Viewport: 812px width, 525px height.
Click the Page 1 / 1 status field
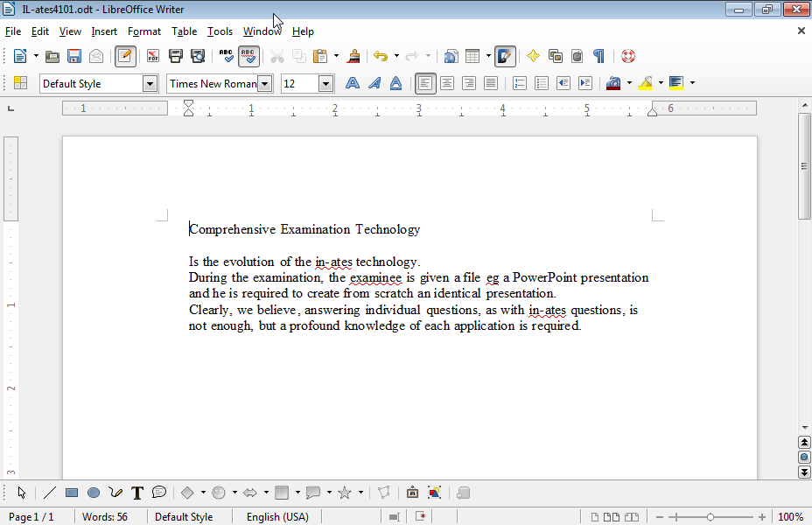[x=31, y=517]
